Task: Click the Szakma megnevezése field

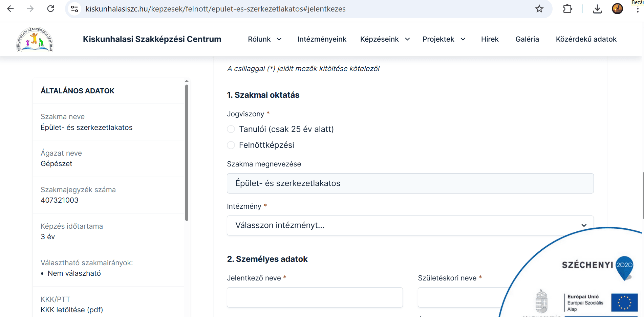Action: [x=410, y=183]
